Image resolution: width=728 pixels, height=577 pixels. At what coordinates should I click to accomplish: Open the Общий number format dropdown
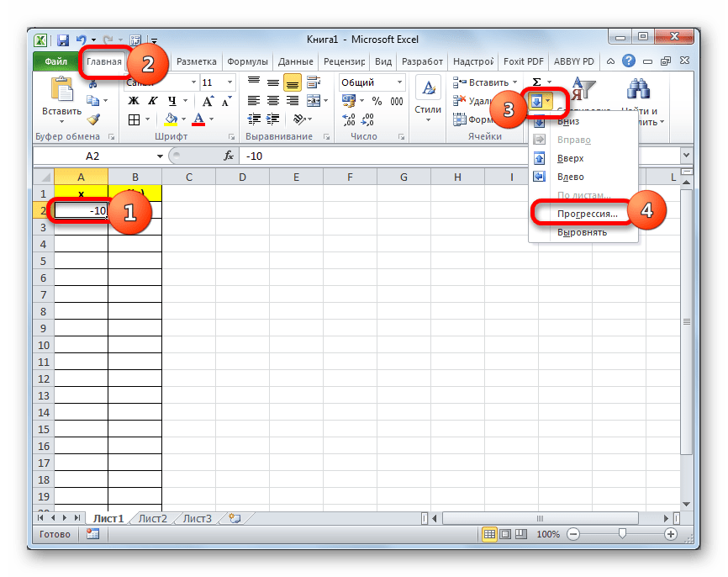click(x=399, y=82)
